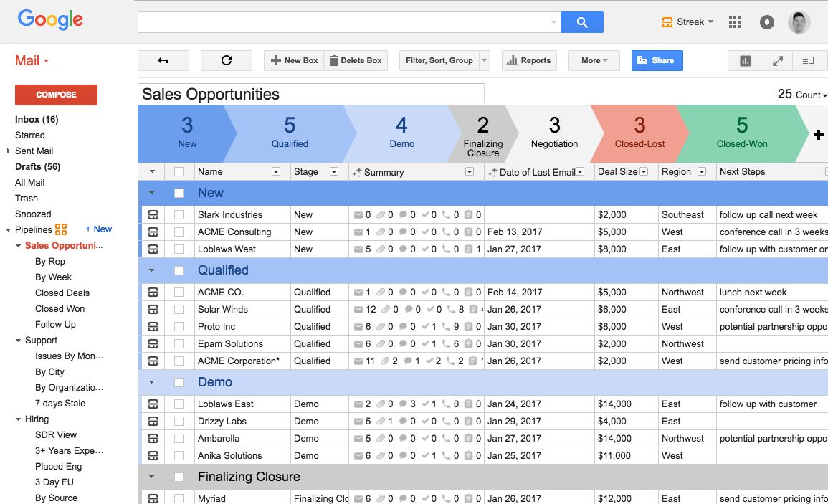Open box icon for Ambarella row
Image resolution: width=828 pixels, height=504 pixels.
tap(153, 438)
